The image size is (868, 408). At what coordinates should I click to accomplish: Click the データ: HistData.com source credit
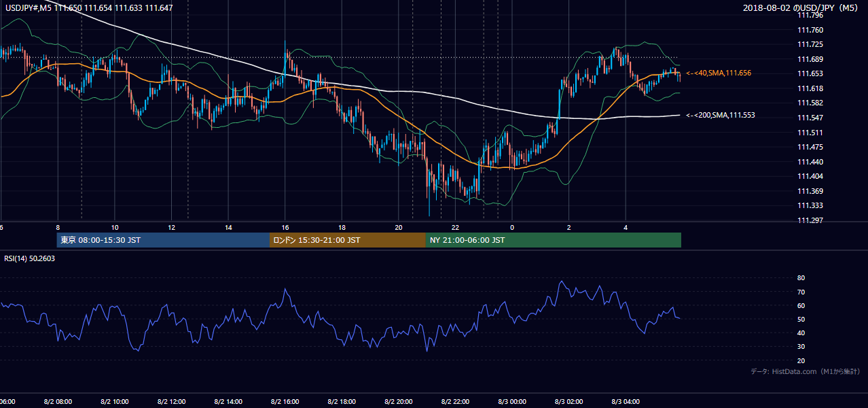click(x=806, y=371)
